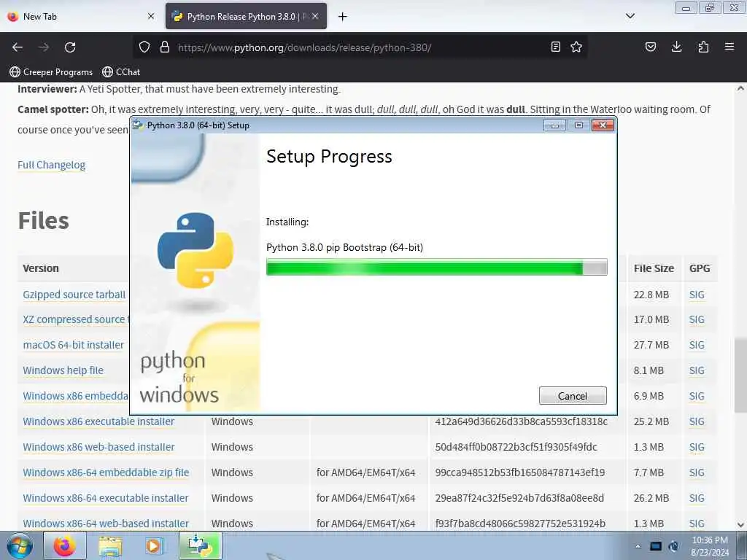Open the tracking protection shield icon
The height and width of the screenshot is (560, 747).
coord(144,47)
